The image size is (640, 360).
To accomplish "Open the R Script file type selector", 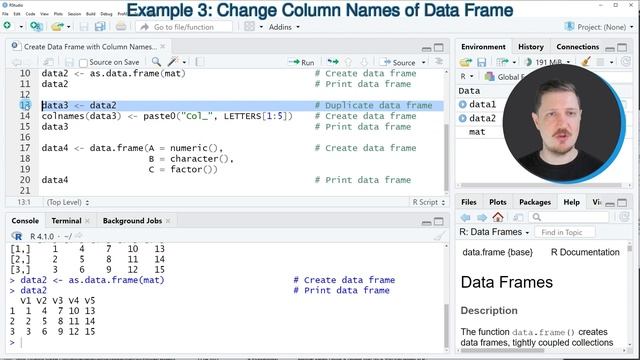I will [428, 202].
